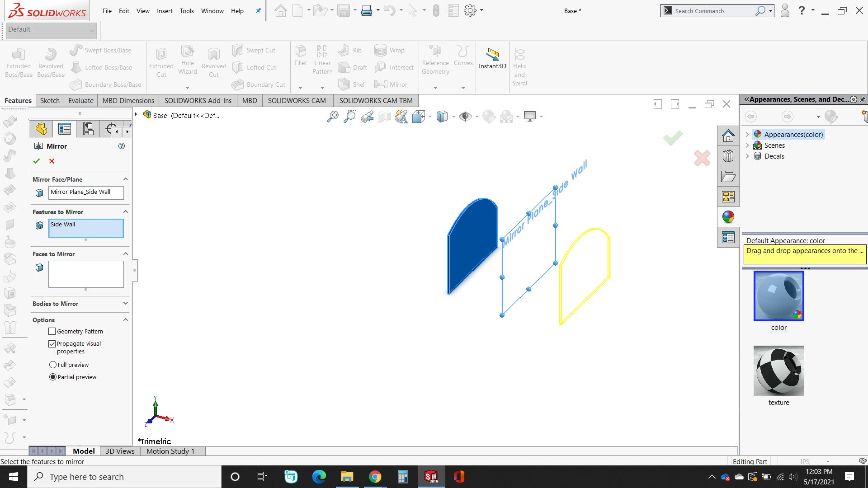The width and height of the screenshot is (868, 488).
Task: Open the View Orientation icon
Action: tap(419, 117)
